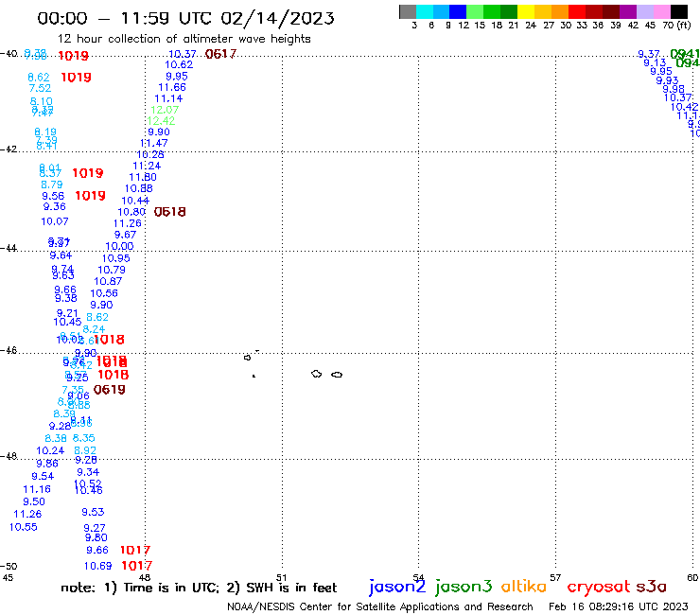Select the 9.53 wave height
This screenshot has width=700, height=615.
93,512
